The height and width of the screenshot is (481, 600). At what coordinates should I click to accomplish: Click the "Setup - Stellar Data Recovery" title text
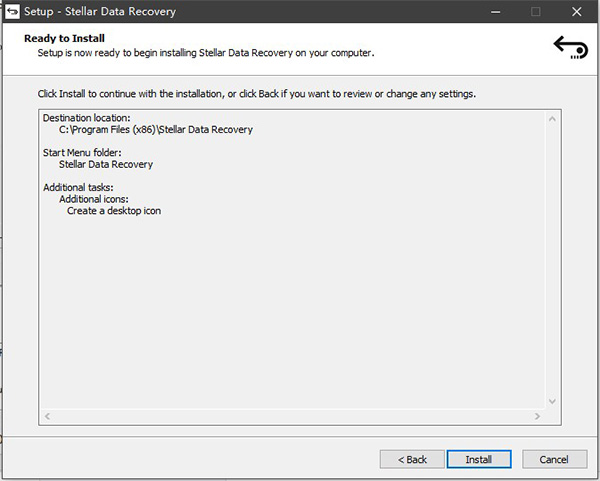(99, 12)
